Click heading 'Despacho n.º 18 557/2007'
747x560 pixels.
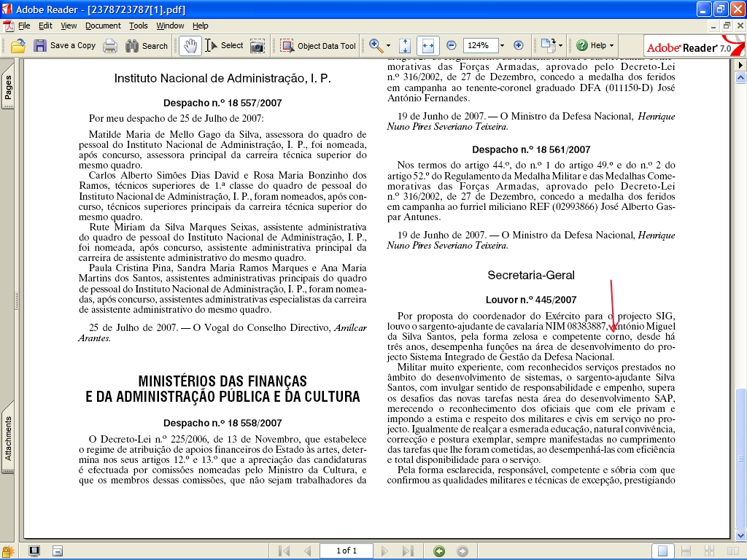222,103
